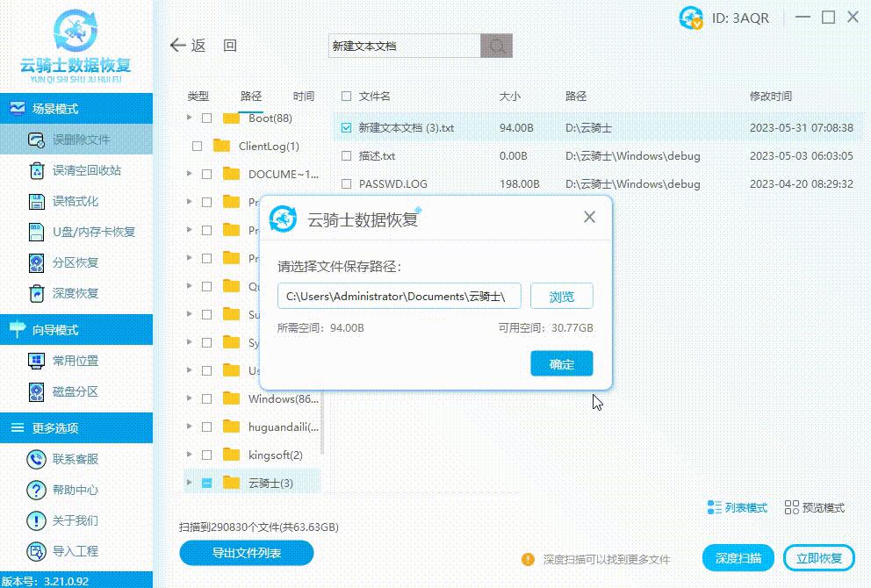The image size is (871, 588).
Task: Switch to the 路径 tab
Action: [250, 97]
